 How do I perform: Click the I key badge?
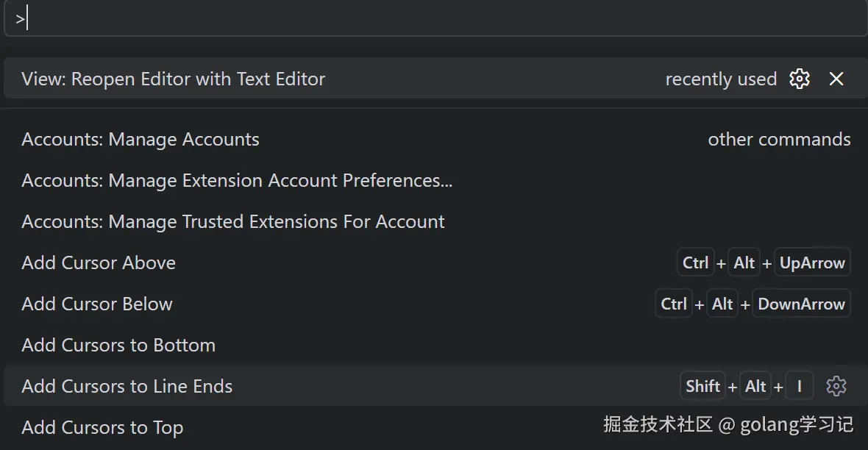(800, 387)
